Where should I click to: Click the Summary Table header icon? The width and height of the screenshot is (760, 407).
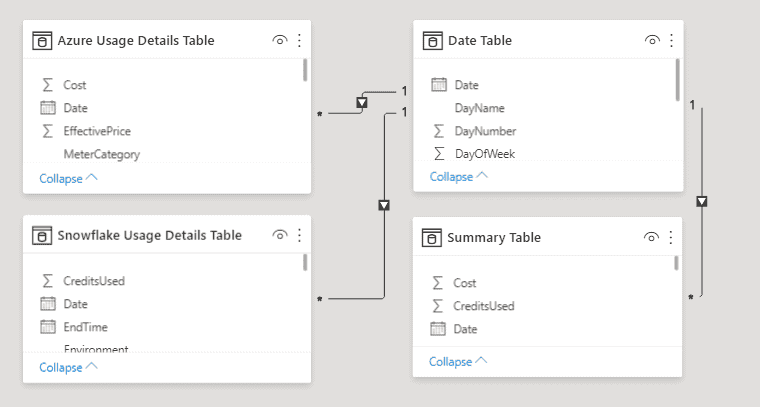click(431, 238)
